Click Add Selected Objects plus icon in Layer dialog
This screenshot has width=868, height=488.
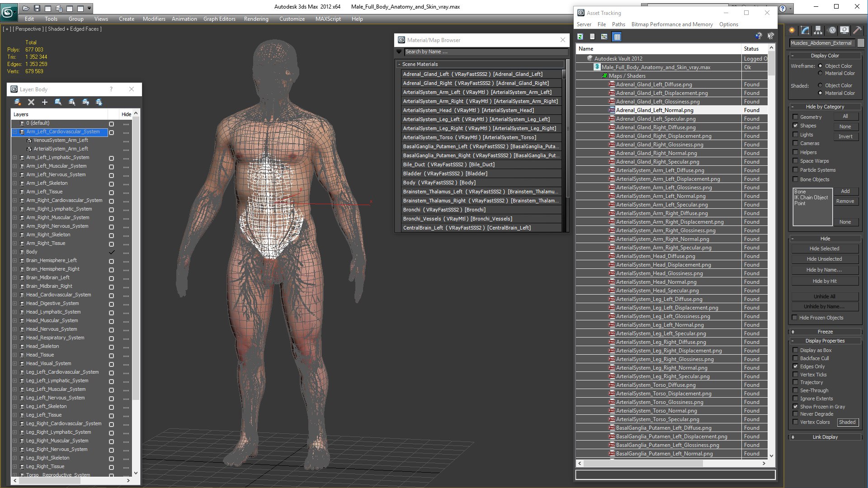tap(45, 102)
